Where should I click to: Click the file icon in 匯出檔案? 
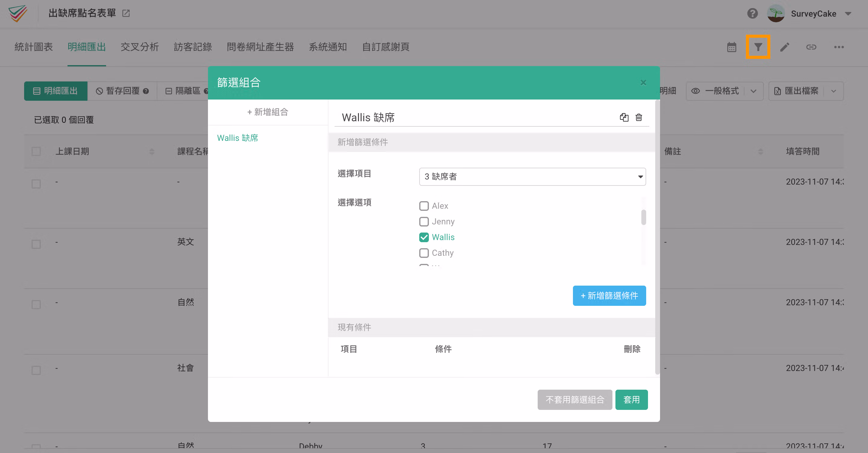777,91
